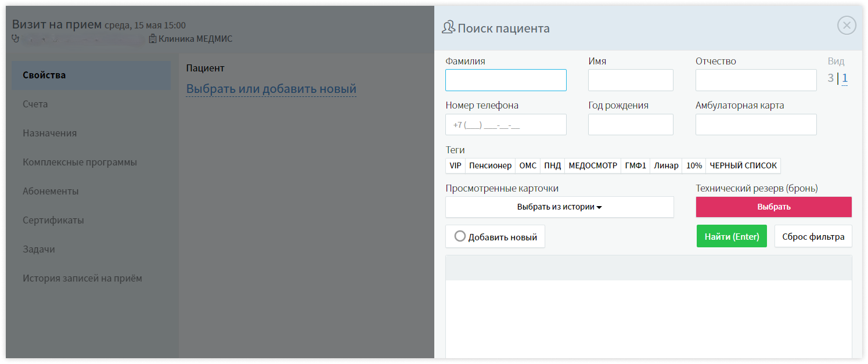Open the Абонементы sidebar tab

tap(91, 191)
